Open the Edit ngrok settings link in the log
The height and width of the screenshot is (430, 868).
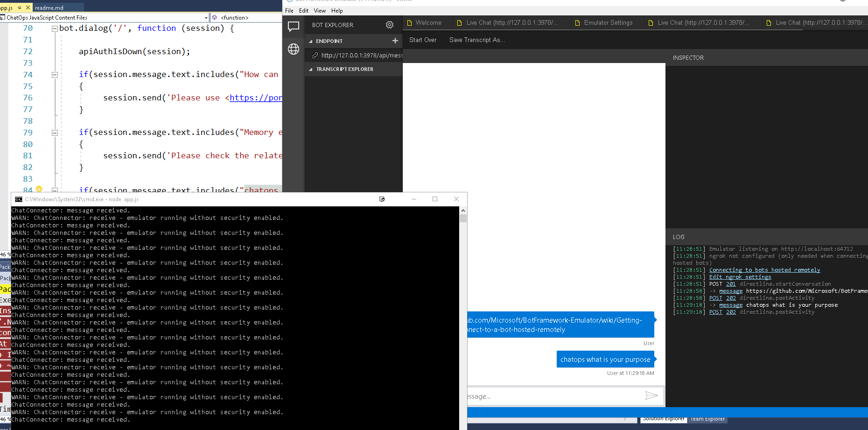pyautogui.click(x=740, y=277)
